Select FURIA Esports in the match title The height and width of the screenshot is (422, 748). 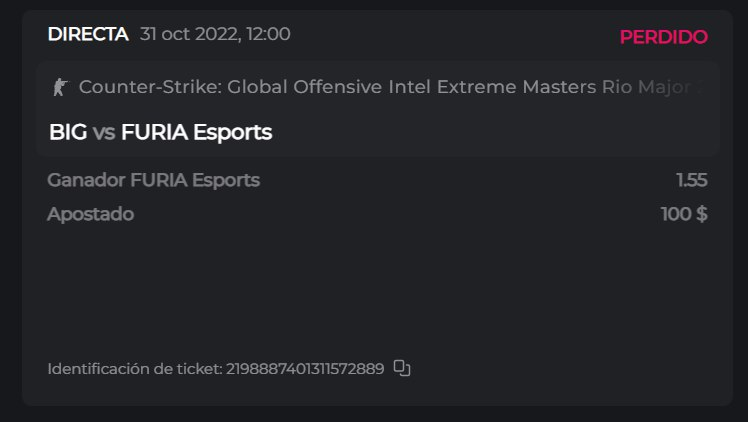(196, 132)
